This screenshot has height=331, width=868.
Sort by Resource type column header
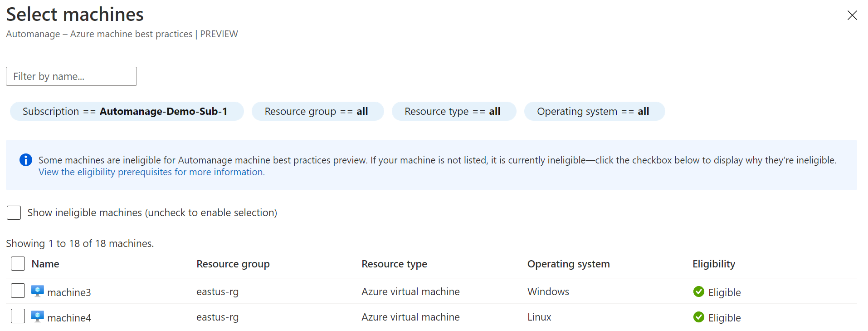[394, 264]
